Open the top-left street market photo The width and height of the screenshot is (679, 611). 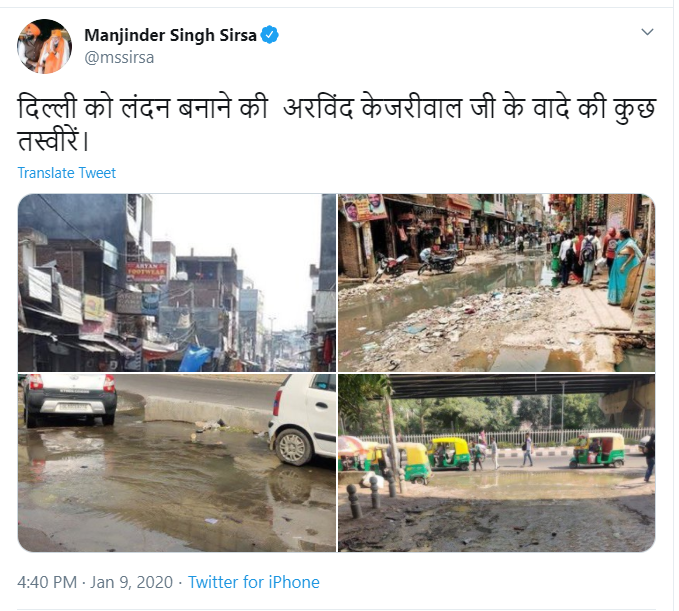point(176,282)
